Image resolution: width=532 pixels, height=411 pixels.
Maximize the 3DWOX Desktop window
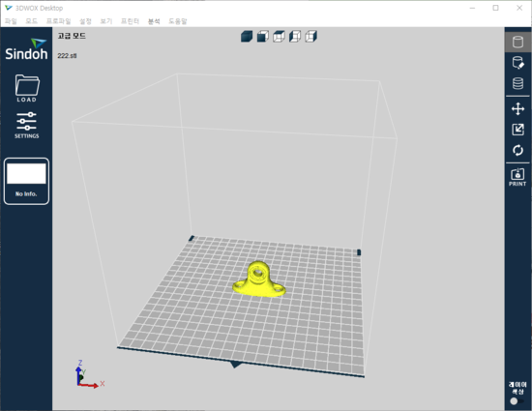coord(495,8)
